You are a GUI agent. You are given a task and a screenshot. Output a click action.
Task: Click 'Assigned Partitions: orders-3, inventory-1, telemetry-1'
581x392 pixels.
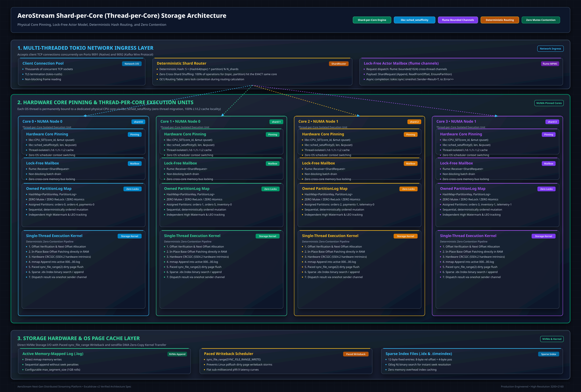point(477,205)
